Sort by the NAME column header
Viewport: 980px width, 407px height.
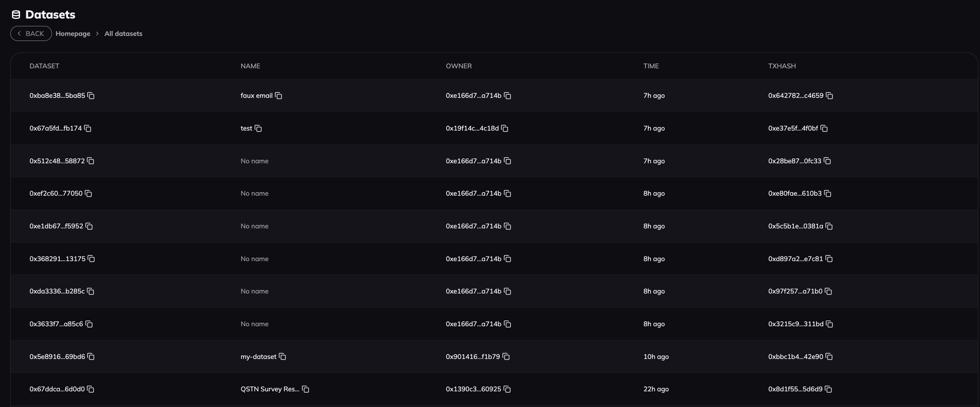coord(250,66)
